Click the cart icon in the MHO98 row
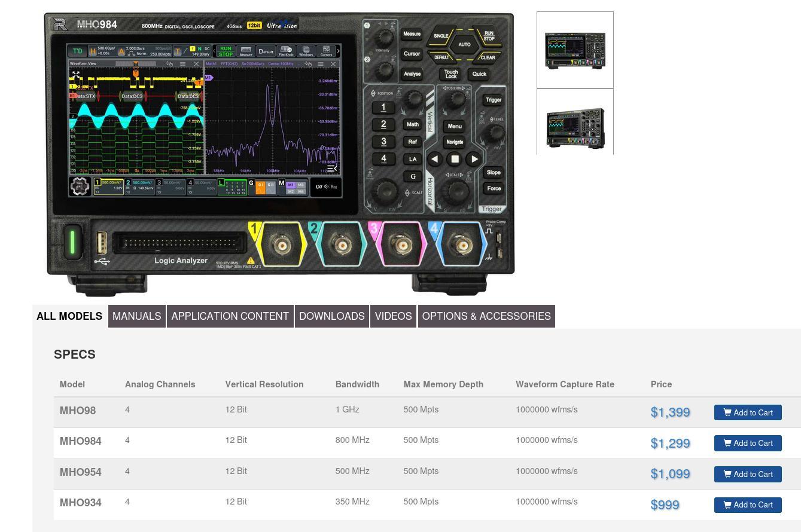The image size is (801, 532). click(727, 412)
